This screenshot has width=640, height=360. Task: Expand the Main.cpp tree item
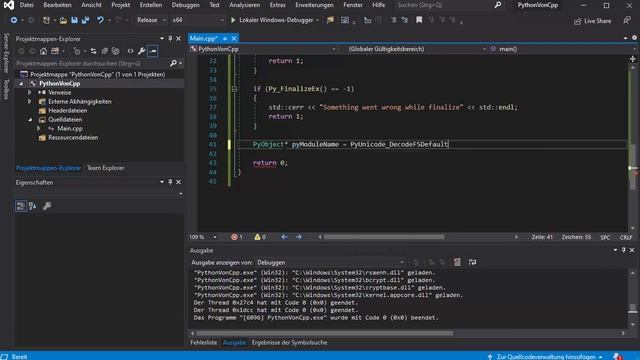pyautogui.click(x=39, y=129)
